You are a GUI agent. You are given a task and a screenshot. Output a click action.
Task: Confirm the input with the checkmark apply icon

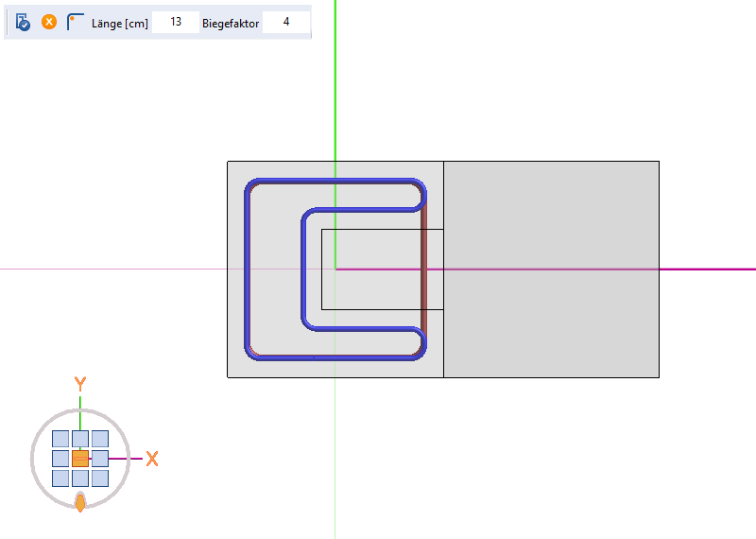pyautogui.click(x=23, y=22)
